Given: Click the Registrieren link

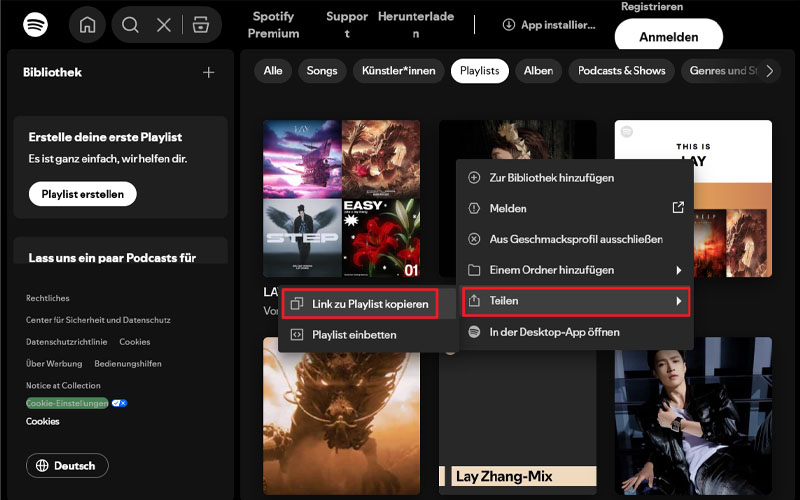Looking at the screenshot, I should click(x=652, y=7).
